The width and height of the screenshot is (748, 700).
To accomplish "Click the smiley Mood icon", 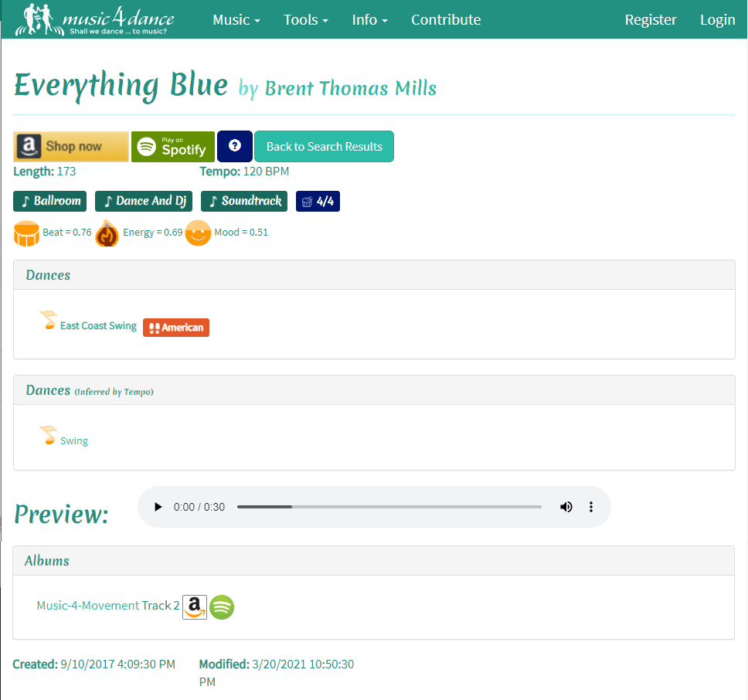I will click(x=198, y=233).
